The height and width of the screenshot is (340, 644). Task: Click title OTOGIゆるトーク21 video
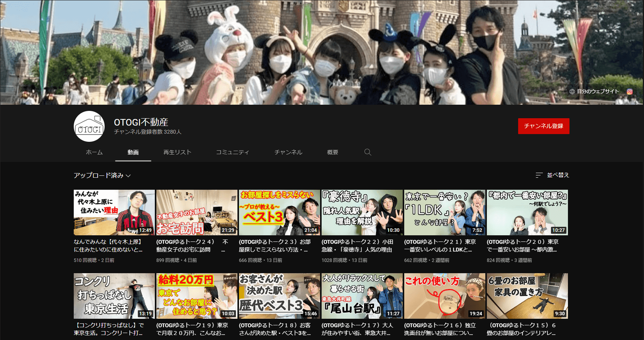440,246
